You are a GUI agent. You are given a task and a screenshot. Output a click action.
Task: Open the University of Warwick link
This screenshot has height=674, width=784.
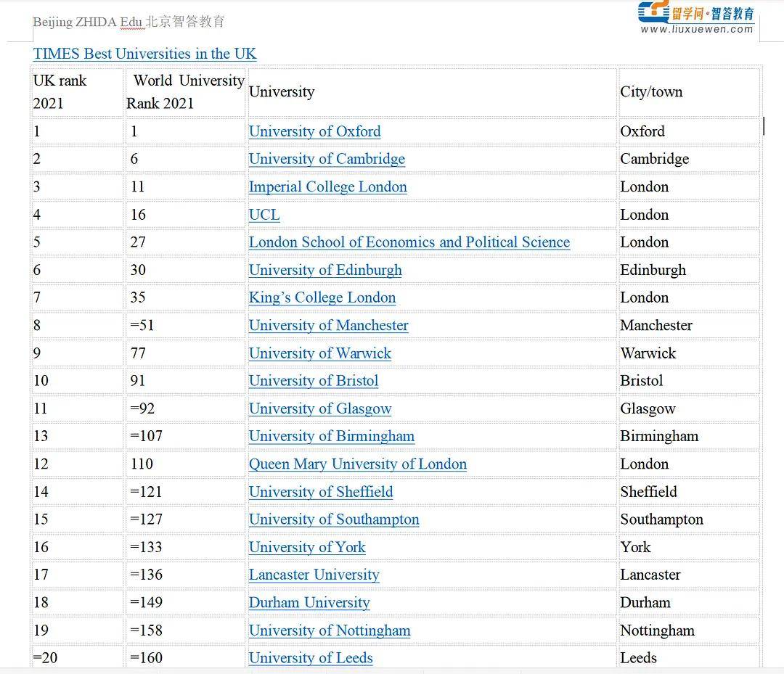pos(320,353)
